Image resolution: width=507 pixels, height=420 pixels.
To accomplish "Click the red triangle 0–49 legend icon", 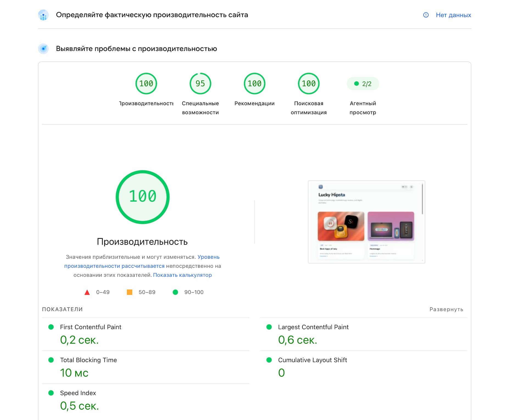I will point(87,292).
